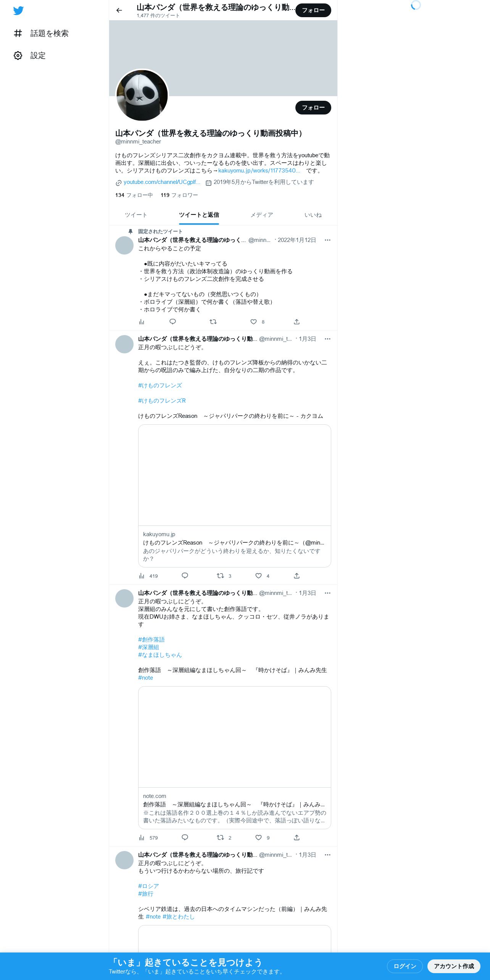This screenshot has width=490, height=980.
Task: Reply to the けものフレンズReason tweet
Action: [185, 575]
